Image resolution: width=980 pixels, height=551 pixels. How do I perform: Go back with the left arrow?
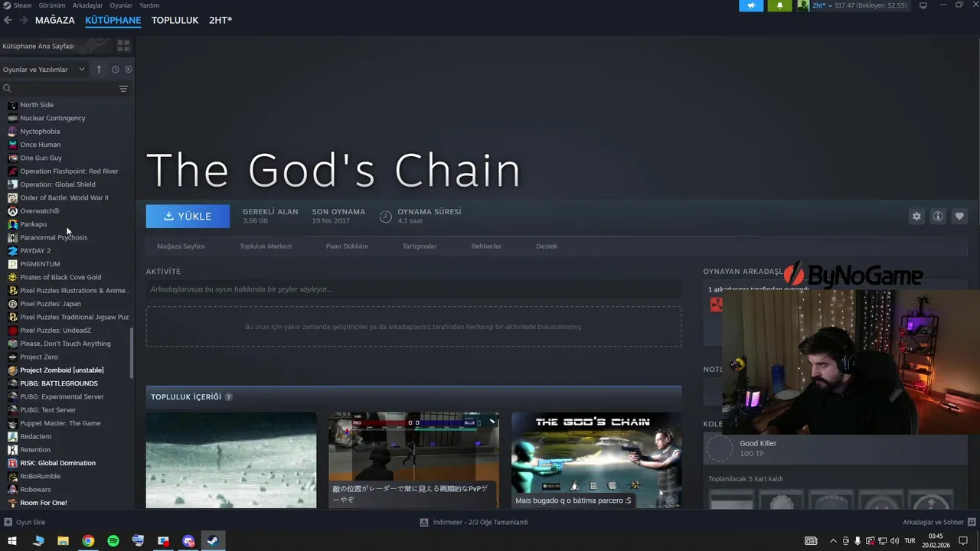click(8, 20)
